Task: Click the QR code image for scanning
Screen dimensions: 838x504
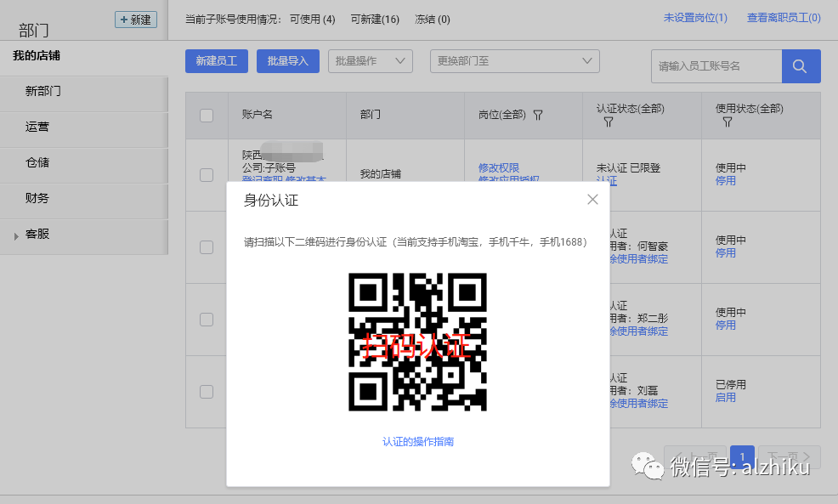Action: tap(417, 342)
